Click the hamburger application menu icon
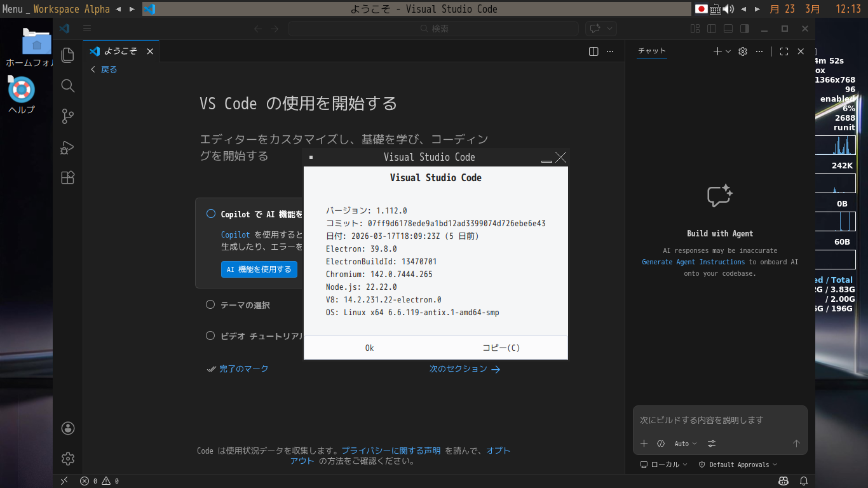Viewport: 868px width, 488px height. point(87,29)
